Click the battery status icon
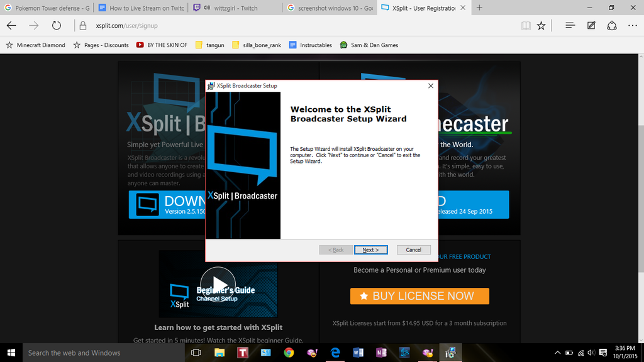The image size is (644, 362). point(569,353)
